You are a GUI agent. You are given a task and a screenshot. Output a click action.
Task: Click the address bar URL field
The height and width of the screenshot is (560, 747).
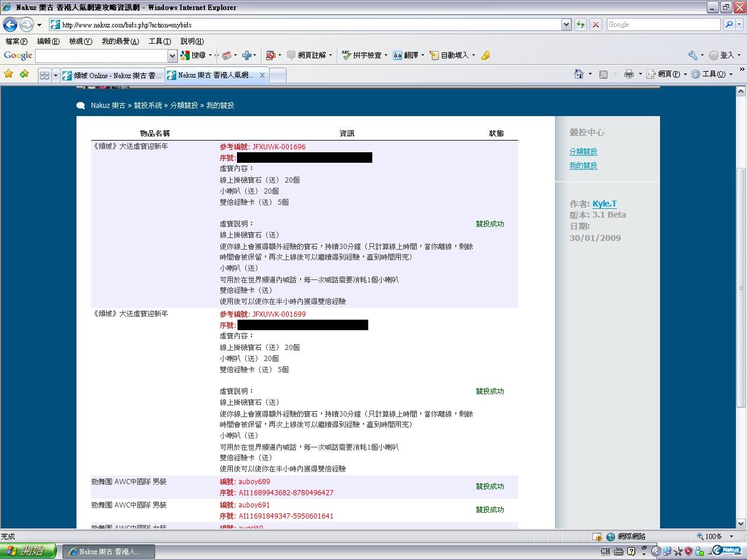pos(305,24)
